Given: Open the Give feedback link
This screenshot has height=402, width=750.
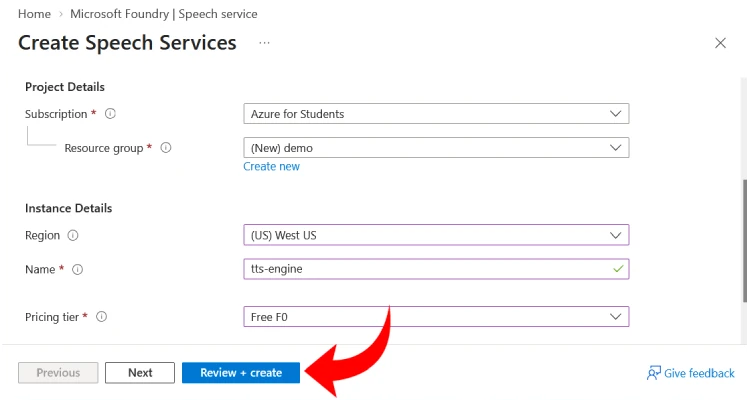Looking at the screenshot, I should point(691,373).
